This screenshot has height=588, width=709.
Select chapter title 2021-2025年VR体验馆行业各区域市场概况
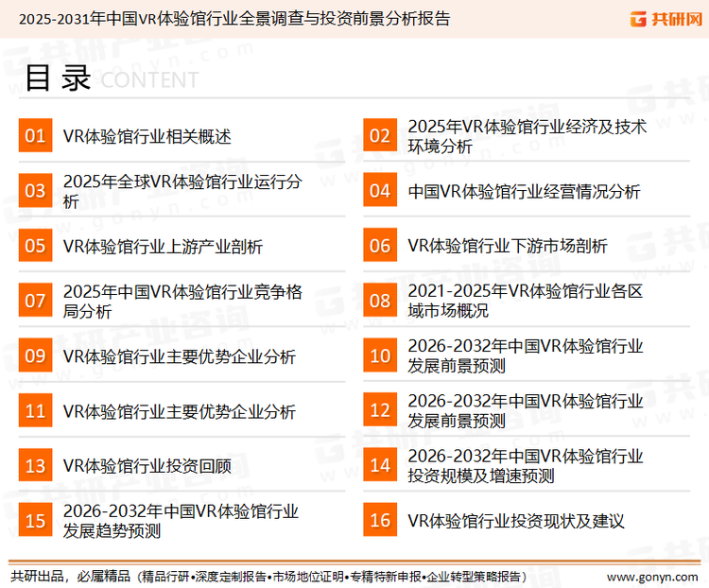pyautogui.click(x=525, y=301)
